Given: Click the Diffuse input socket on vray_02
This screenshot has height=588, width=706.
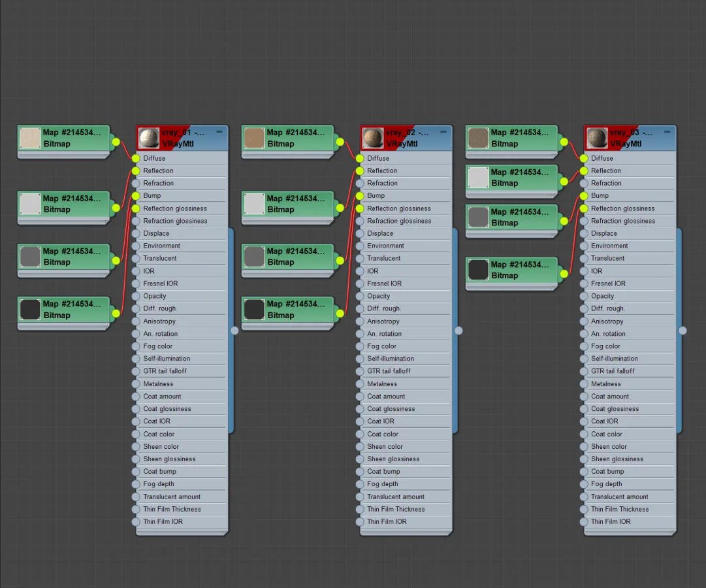Looking at the screenshot, I should 360,158.
